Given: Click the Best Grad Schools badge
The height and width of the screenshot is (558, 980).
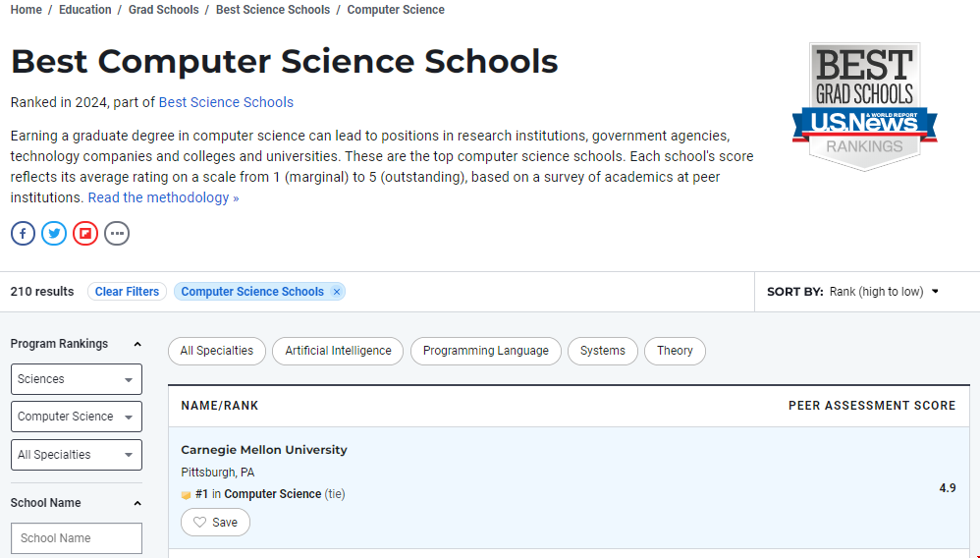Looking at the screenshot, I should pos(864,106).
